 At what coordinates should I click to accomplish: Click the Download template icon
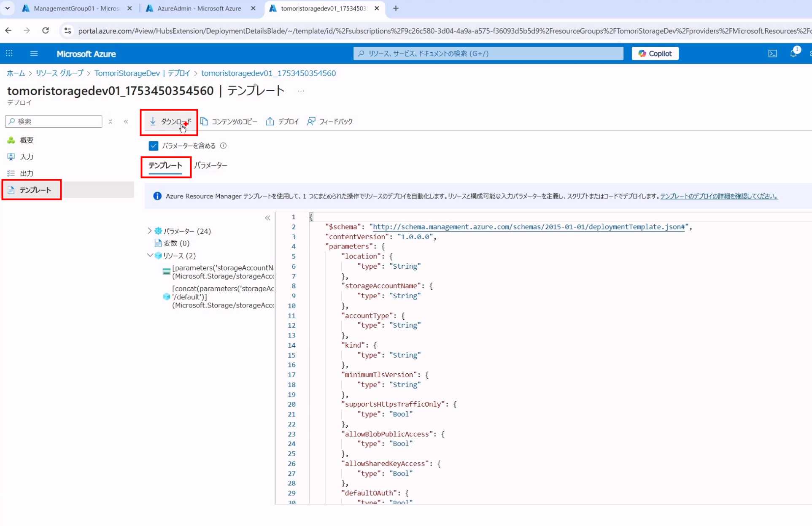153,121
